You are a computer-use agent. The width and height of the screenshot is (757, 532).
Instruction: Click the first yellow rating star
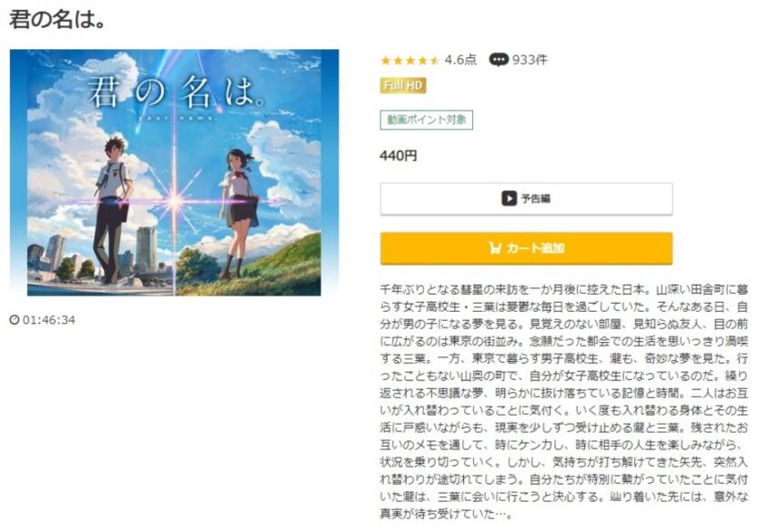pos(386,60)
